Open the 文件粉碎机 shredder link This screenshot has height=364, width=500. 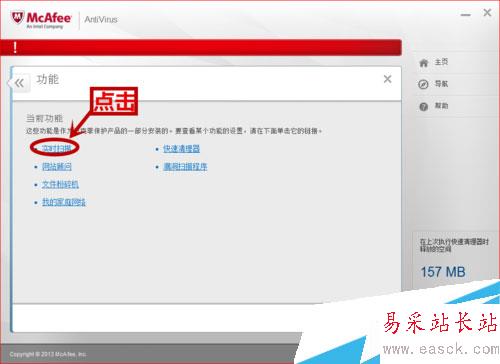[x=60, y=184]
